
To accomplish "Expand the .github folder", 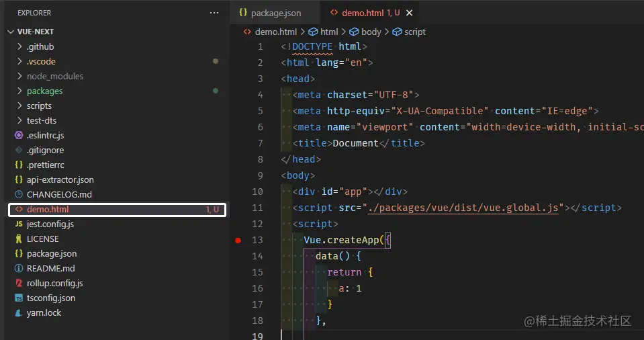I will [x=19, y=46].
